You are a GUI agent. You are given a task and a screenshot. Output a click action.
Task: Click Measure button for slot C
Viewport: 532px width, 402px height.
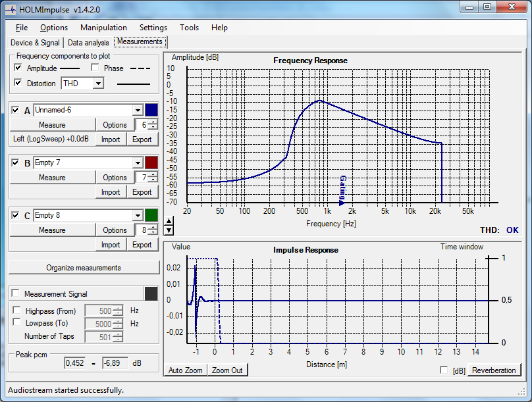pos(52,230)
